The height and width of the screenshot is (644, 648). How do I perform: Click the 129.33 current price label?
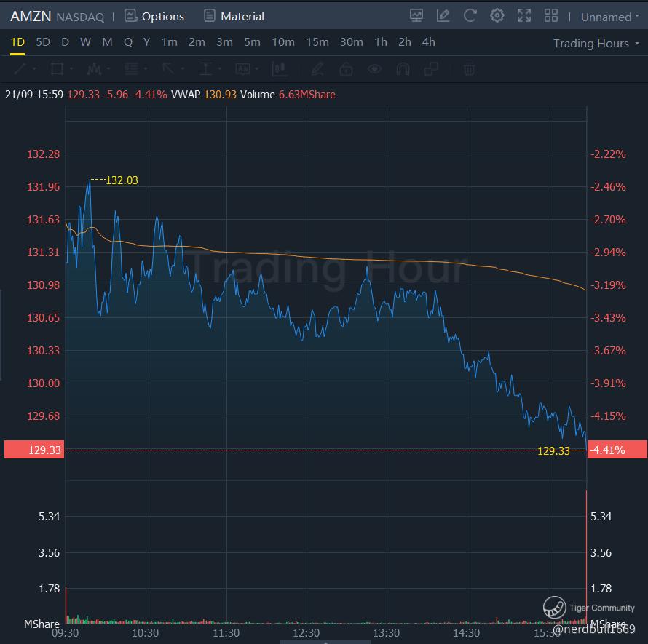tap(34, 450)
